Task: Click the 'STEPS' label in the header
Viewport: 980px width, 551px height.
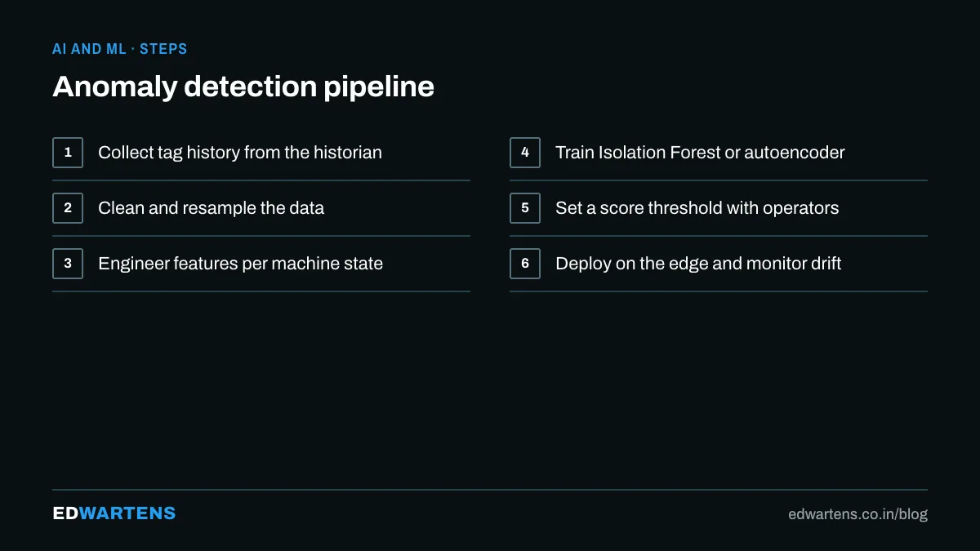Action: (x=163, y=49)
